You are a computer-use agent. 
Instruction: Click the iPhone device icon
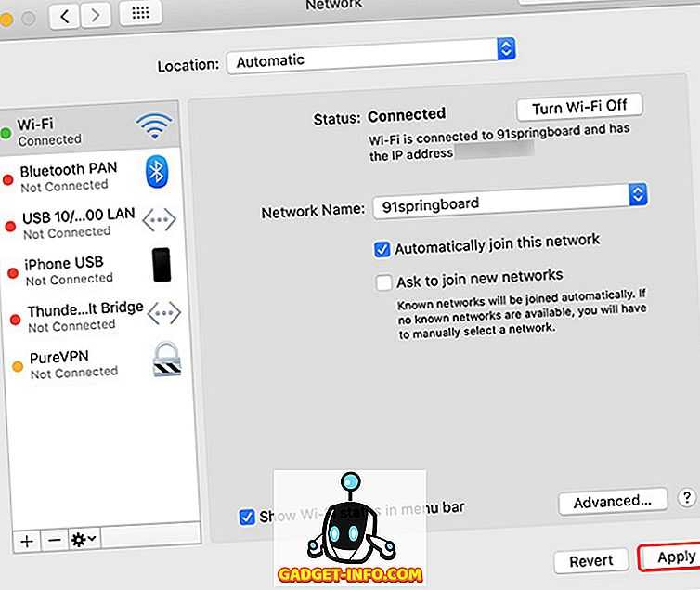162,265
